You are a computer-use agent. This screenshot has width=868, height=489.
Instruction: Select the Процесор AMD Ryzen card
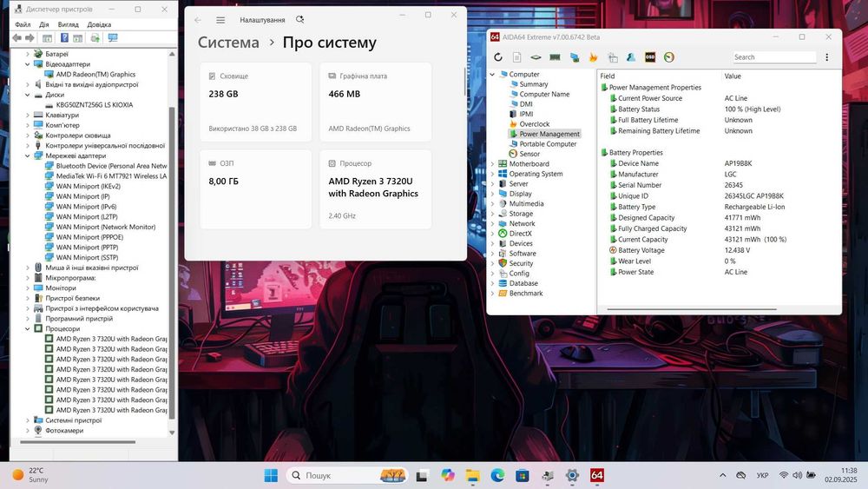click(x=375, y=188)
